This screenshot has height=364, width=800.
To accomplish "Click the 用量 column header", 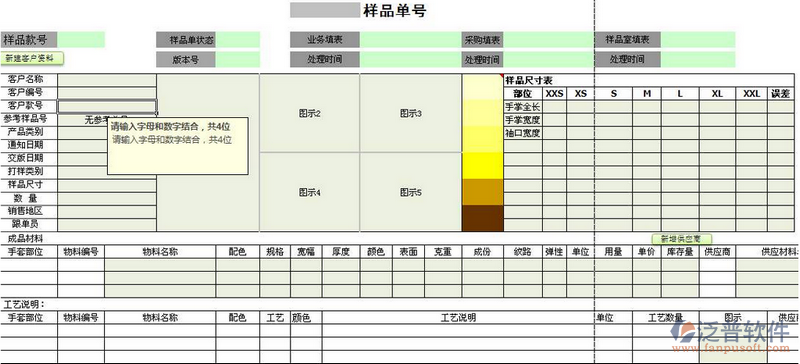I will (613, 251).
